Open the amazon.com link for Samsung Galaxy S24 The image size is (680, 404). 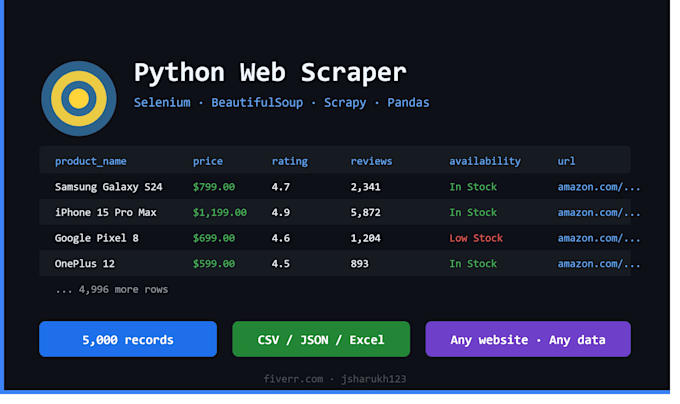pos(599,187)
